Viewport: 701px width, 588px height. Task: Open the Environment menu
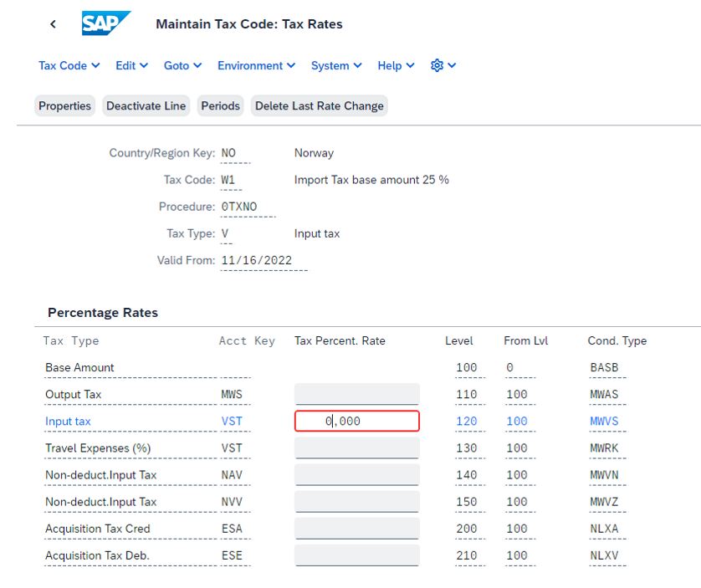(x=256, y=66)
